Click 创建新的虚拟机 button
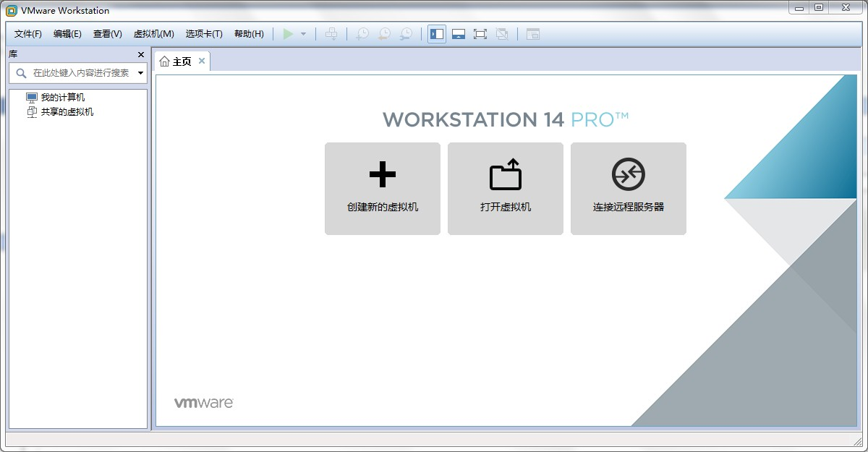Image resolution: width=868 pixels, height=452 pixels. 383,189
